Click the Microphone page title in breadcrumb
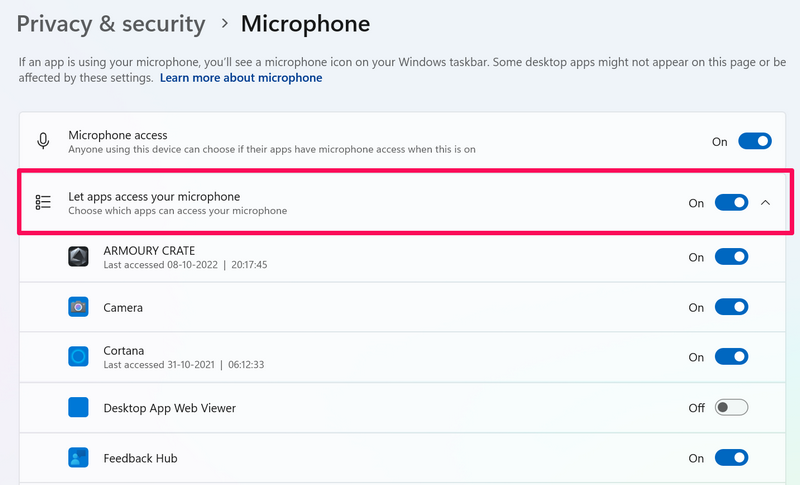This screenshot has height=485, width=800. 305,24
